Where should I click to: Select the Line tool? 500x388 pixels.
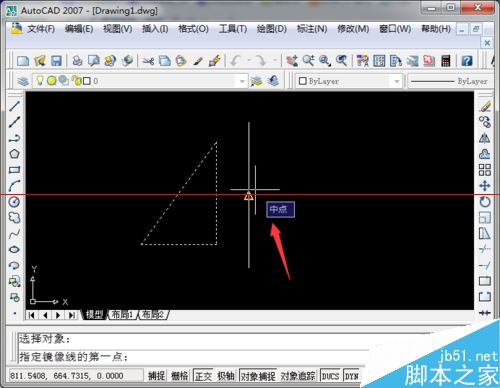point(14,106)
